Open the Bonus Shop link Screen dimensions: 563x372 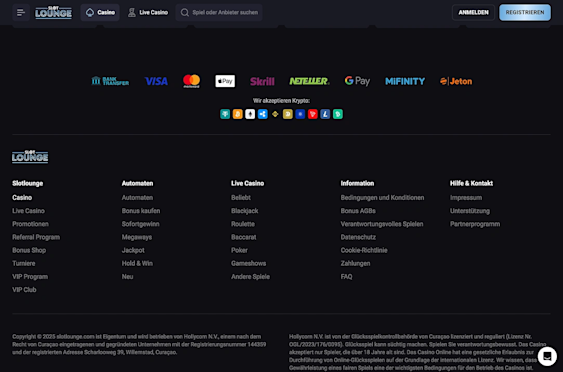[x=29, y=250]
